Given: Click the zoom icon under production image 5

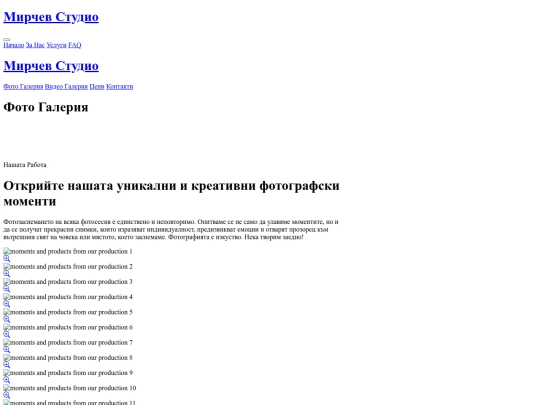Looking at the screenshot, I should point(7,320).
